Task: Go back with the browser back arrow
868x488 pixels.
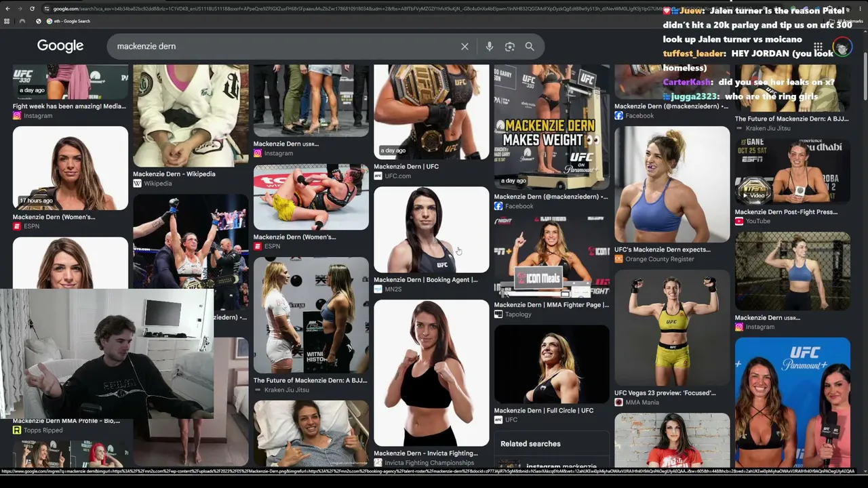Action: (x=8, y=9)
